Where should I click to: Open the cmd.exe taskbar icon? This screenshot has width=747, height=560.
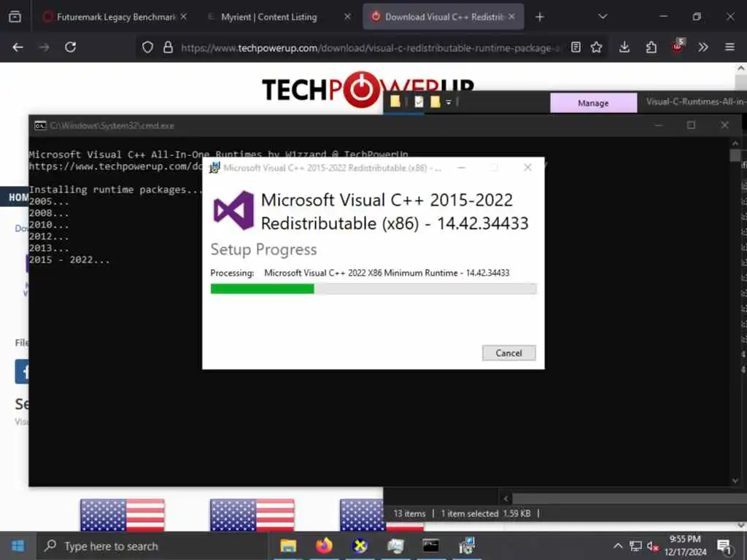click(430, 545)
